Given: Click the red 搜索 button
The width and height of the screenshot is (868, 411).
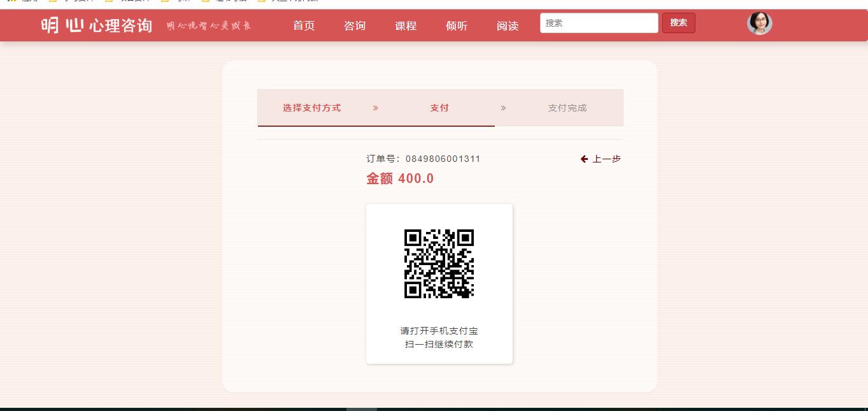Looking at the screenshot, I should click(x=679, y=23).
